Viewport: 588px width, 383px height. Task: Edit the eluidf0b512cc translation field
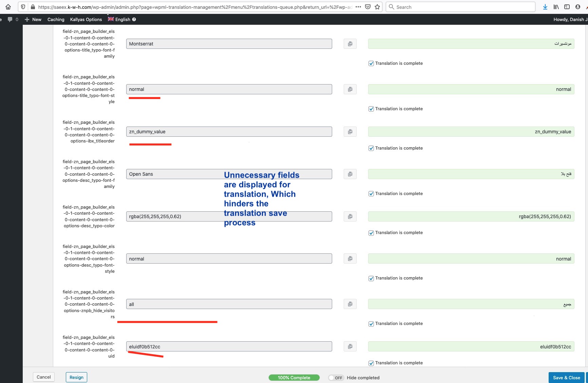pyautogui.click(x=471, y=346)
